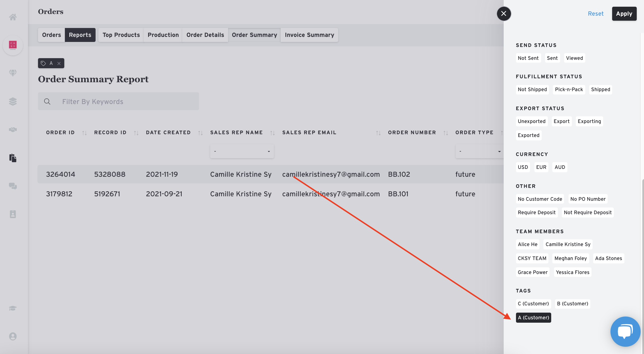The height and width of the screenshot is (354, 644).
Task: Switch to the Top Products tab
Action: pyautogui.click(x=121, y=35)
